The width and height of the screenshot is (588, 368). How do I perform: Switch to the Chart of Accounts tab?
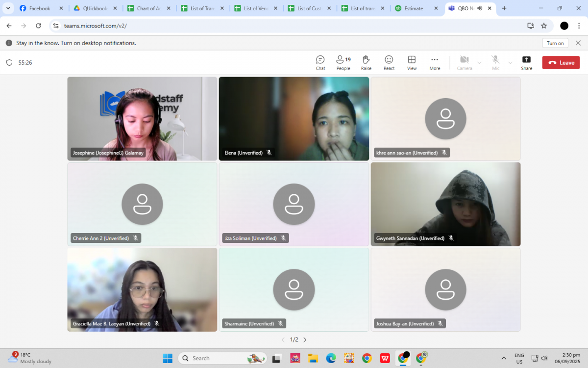(x=147, y=8)
